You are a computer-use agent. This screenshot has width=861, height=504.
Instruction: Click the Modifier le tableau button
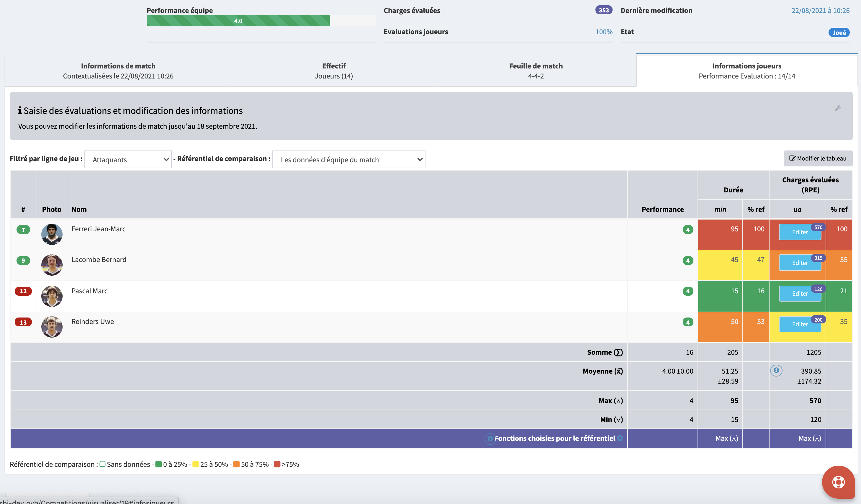818,158
